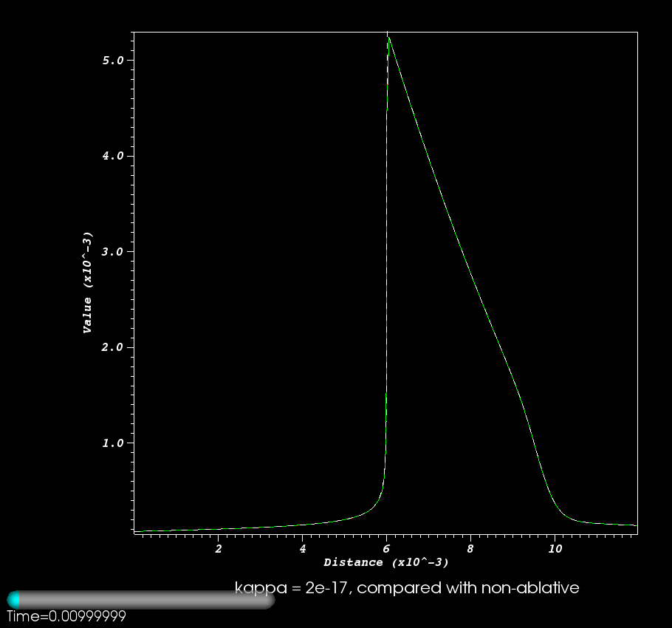Click the 4 label on the distance axis
Viewport: 672px width, 628px height.
click(x=303, y=549)
